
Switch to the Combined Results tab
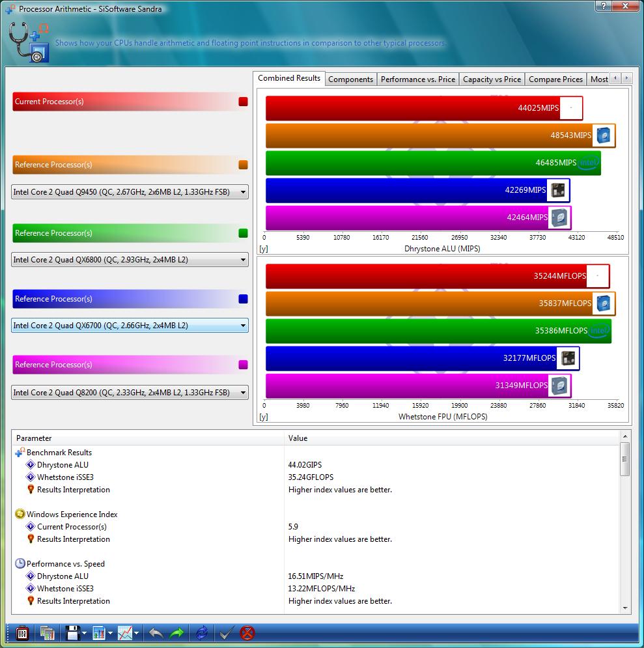click(289, 78)
